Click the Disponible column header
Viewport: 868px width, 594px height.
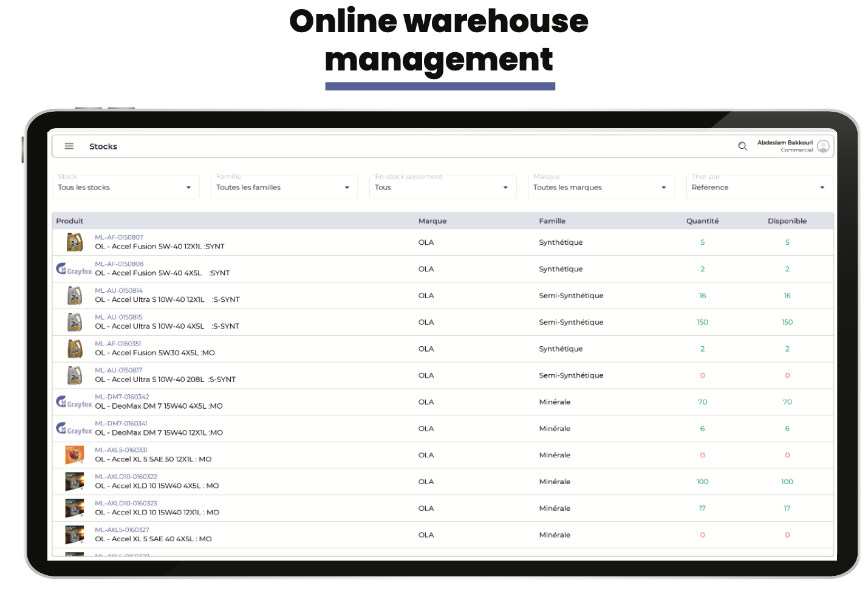tap(787, 221)
